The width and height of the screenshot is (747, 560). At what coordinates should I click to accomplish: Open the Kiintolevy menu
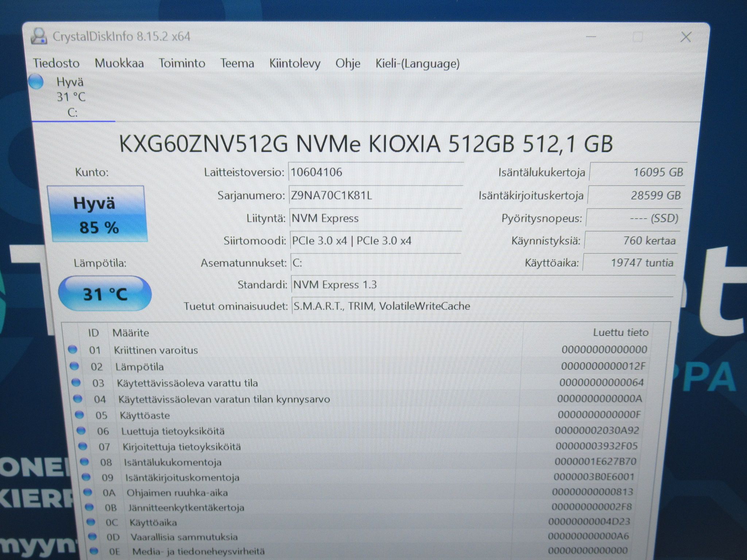(295, 63)
